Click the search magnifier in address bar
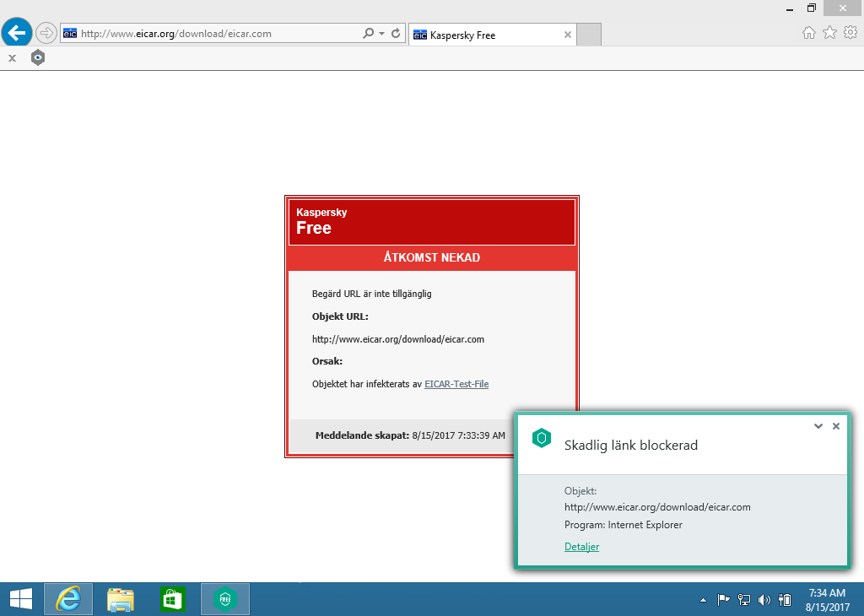Viewport: 864px width, 616px height. (368, 34)
